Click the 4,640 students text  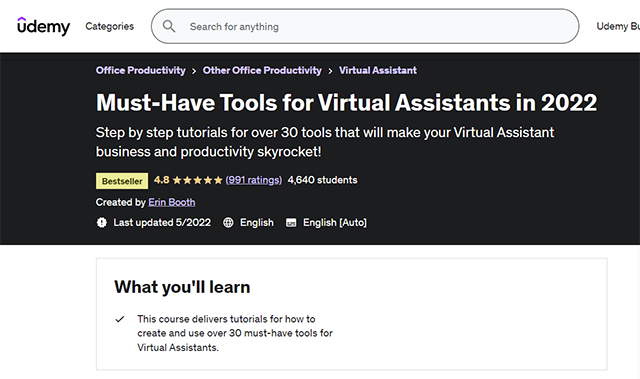click(x=322, y=180)
